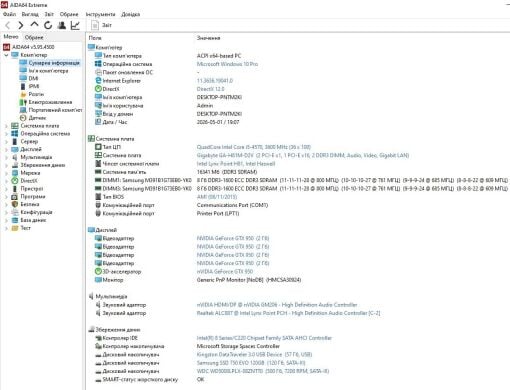Switch to the Обране tab in left panel
The width and height of the screenshot is (510, 390).
[34, 37]
